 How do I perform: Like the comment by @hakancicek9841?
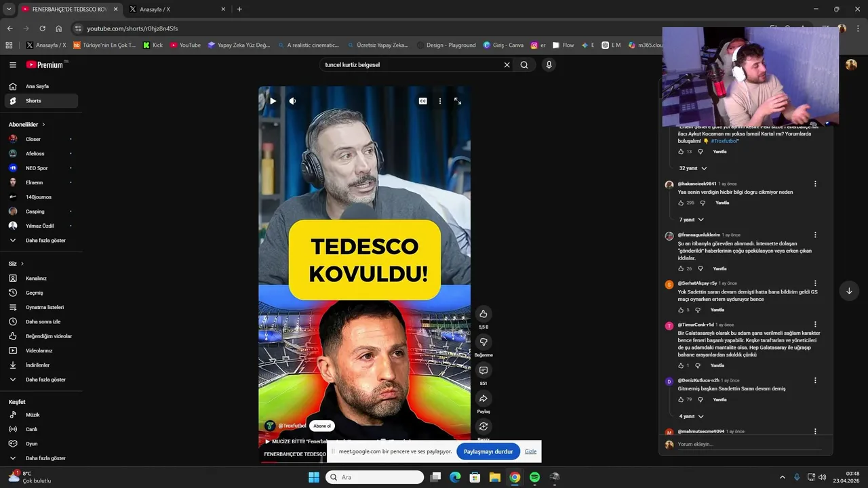pyautogui.click(x=682, y=203)
